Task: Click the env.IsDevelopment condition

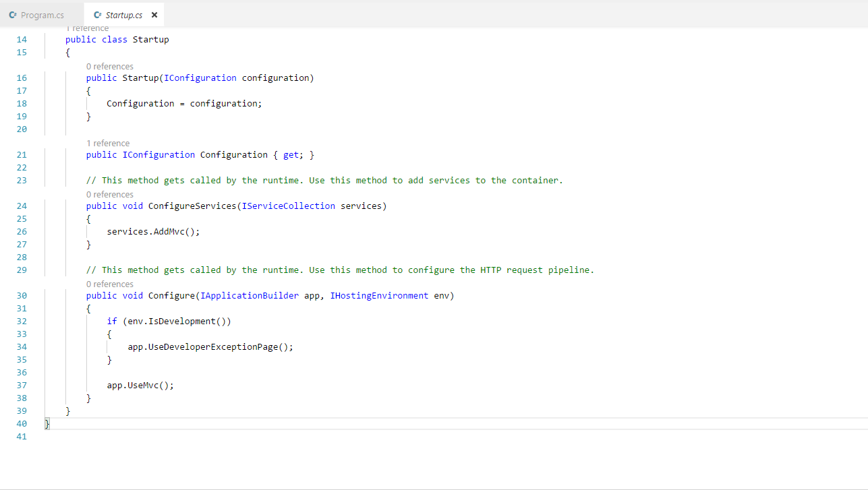Action: (177, 321)
